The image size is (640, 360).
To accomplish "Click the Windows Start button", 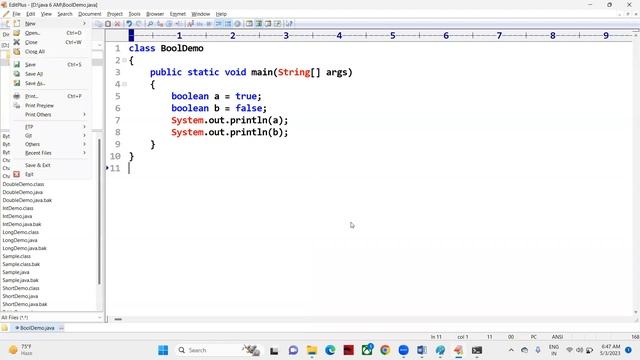I will [163, 350].
